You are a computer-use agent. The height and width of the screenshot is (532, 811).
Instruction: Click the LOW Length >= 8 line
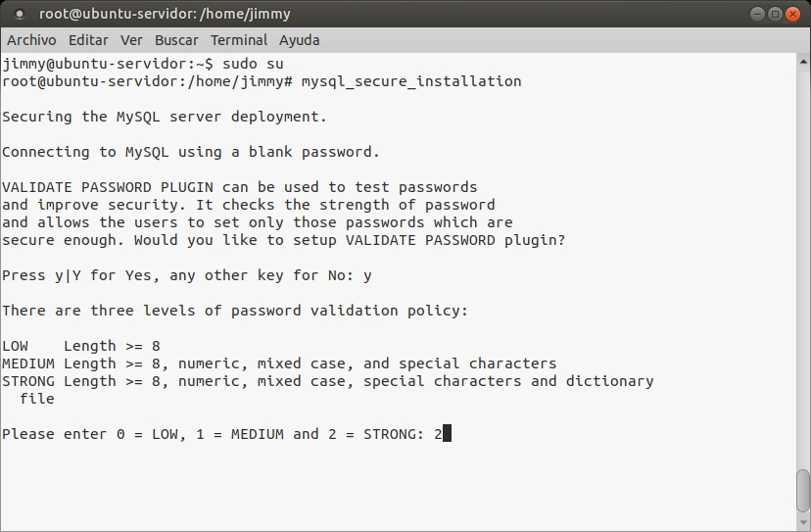click(81, 346)
